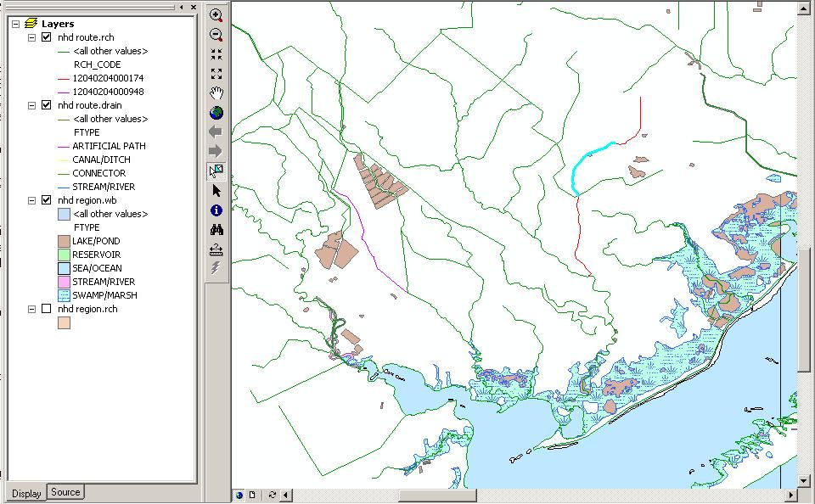Image resolution: width=815 pixels, height=504 pixels.
Task: Click the horizontal scrollbar right arrow
Action: point(791,495)
